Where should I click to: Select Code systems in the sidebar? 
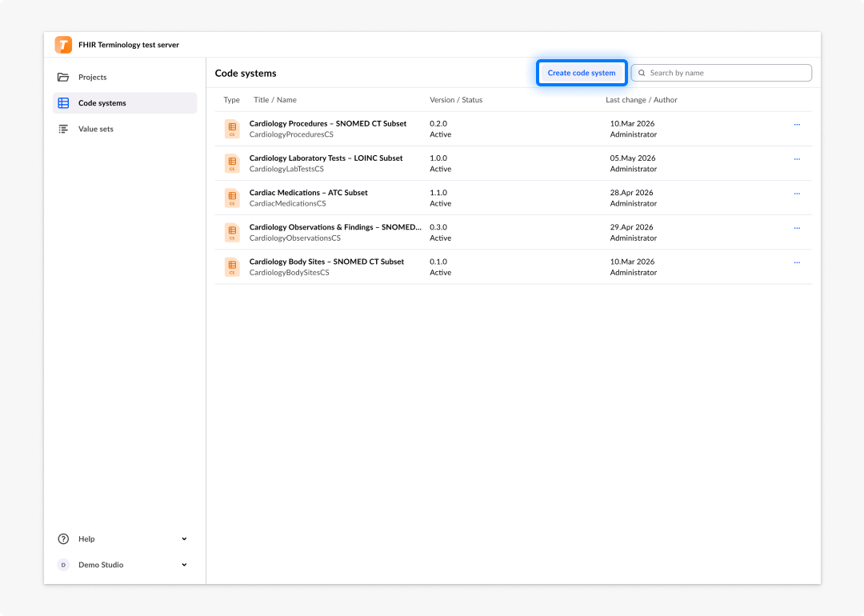click(125, 103)
